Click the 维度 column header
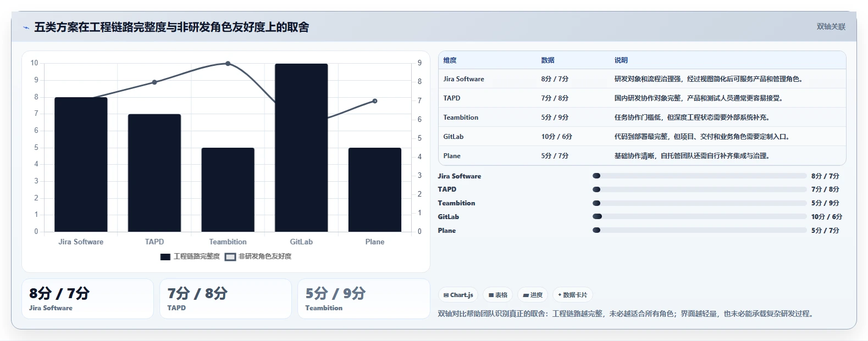The width and height of the screenshot is (868, 341). pos(450,60)
